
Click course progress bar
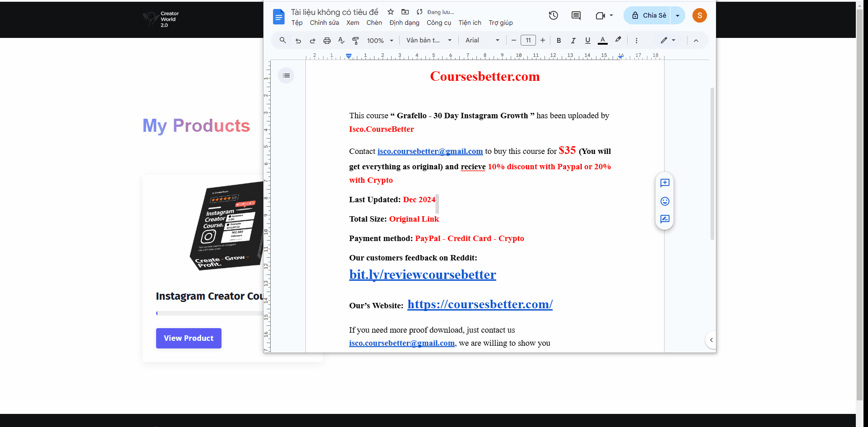[209, 313]
